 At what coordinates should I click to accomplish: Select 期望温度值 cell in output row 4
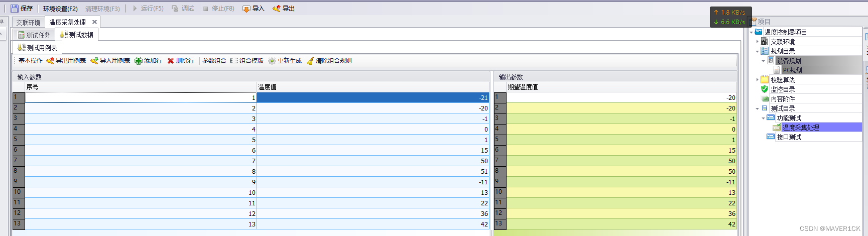click(621, 129)
